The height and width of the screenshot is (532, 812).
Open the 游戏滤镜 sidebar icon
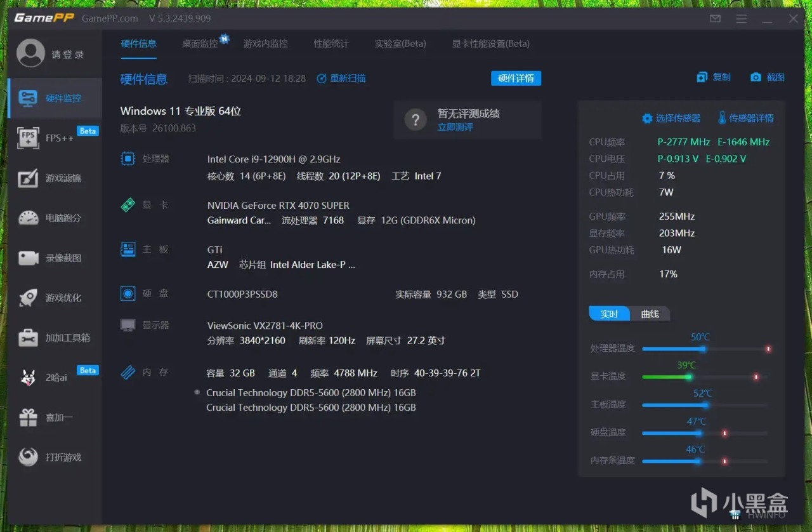[29, 178]
